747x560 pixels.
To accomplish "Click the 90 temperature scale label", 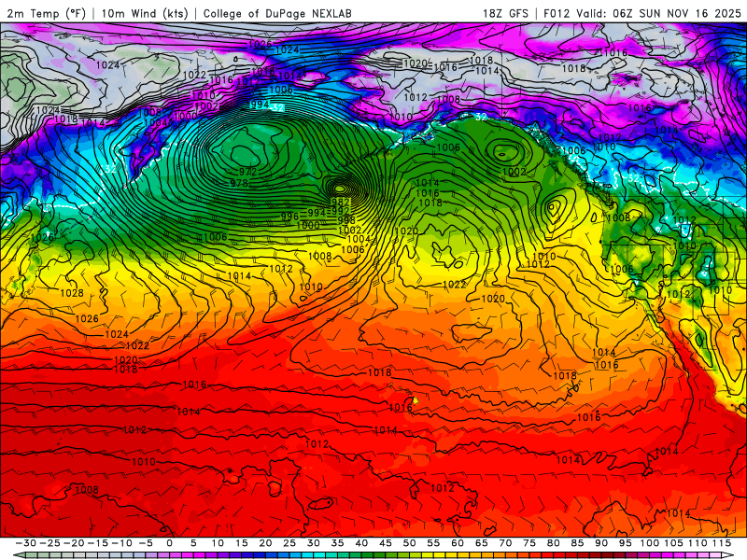I will pos(601,543).
